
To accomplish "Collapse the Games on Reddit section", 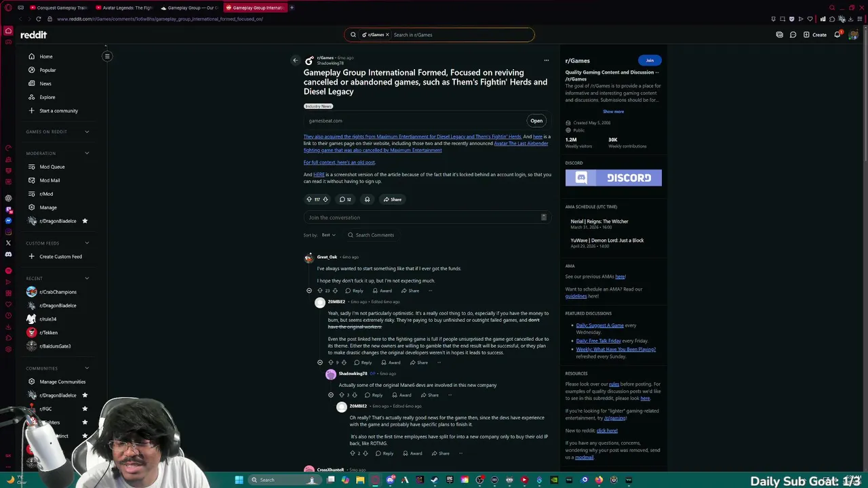I will point(87,131).
